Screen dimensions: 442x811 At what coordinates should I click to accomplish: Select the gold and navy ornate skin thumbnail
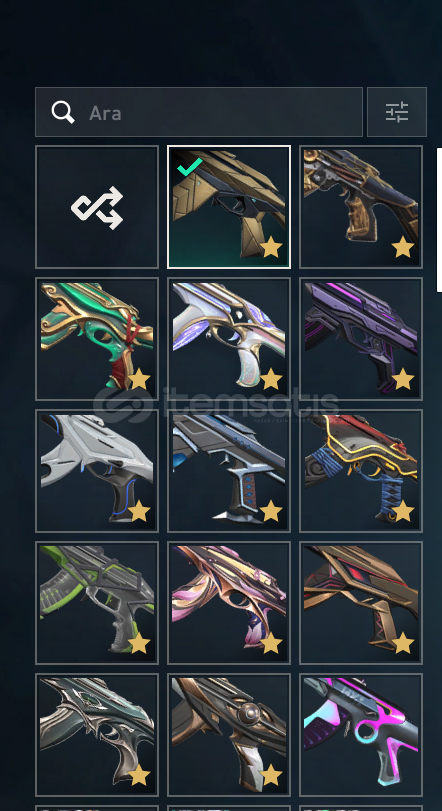pos(361,207)
